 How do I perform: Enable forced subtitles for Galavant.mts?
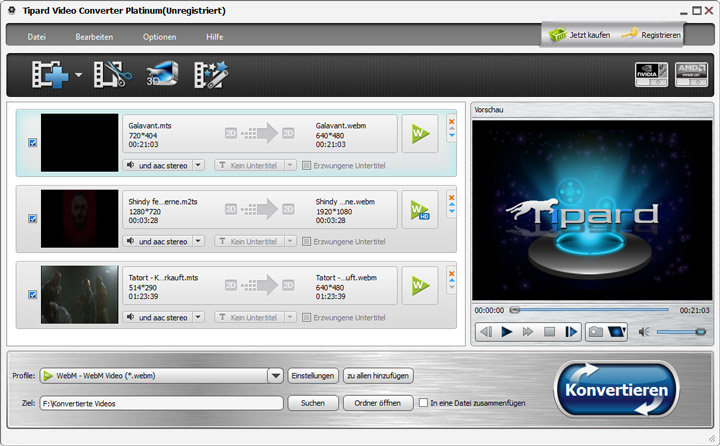(306, 165)
